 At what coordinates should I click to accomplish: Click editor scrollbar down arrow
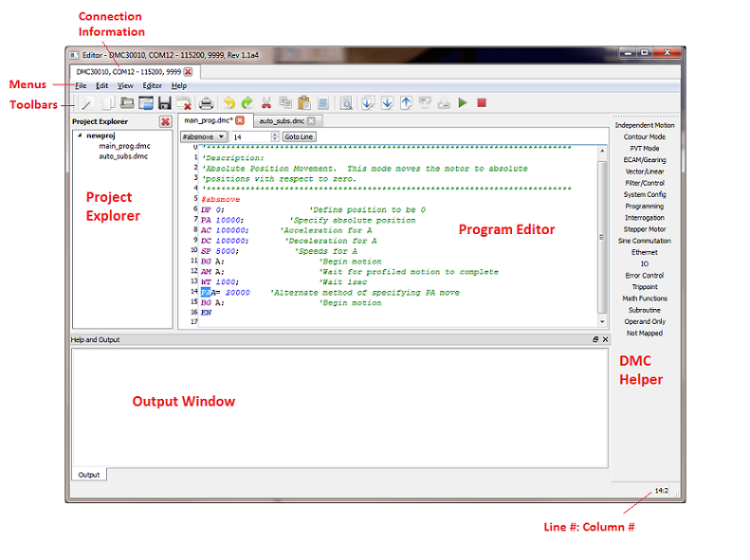602,322
